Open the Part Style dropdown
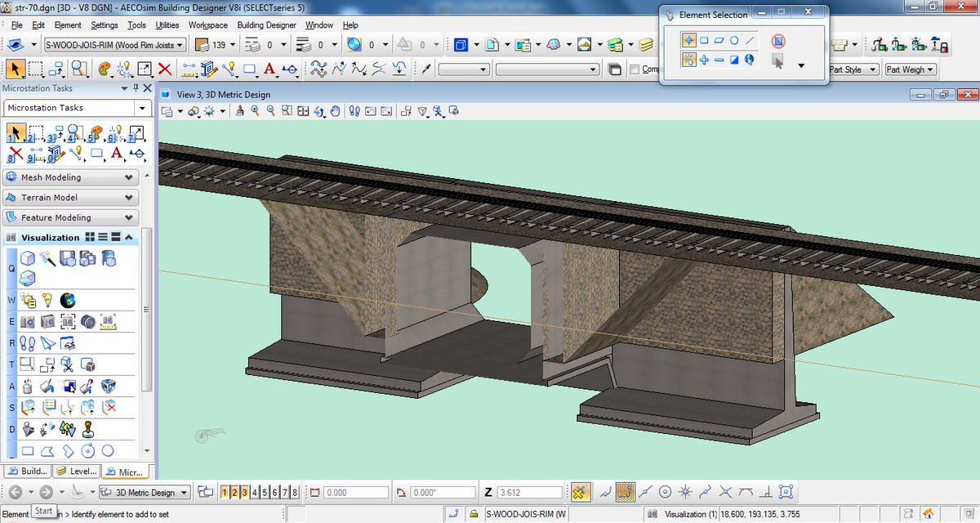Screen dimensions: 980x523 (x=853, y=69)
